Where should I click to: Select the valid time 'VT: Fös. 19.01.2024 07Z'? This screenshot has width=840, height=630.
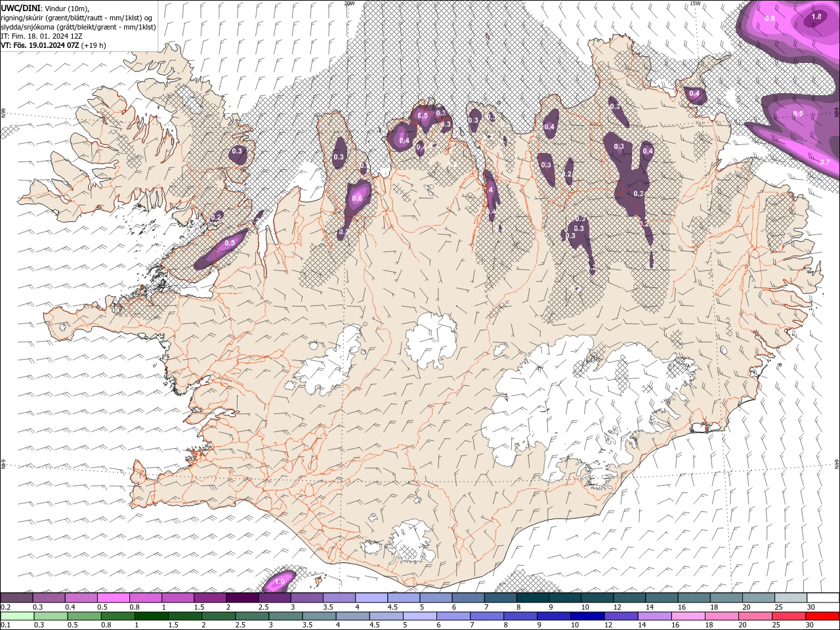40,45
